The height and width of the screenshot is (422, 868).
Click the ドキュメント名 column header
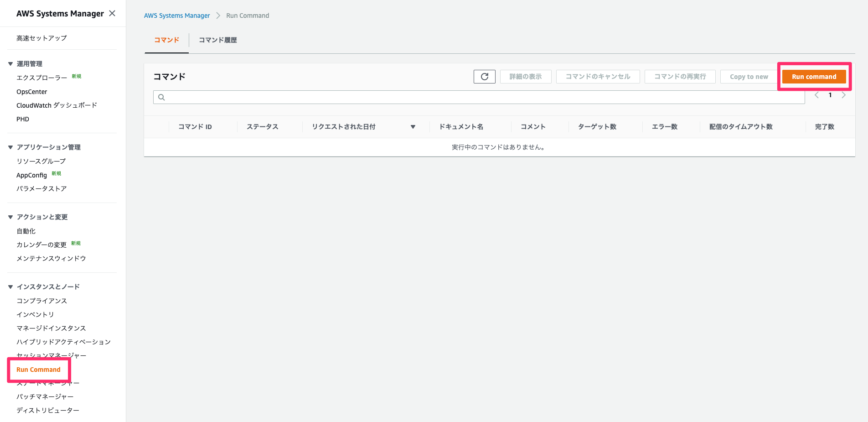[461, 127]
